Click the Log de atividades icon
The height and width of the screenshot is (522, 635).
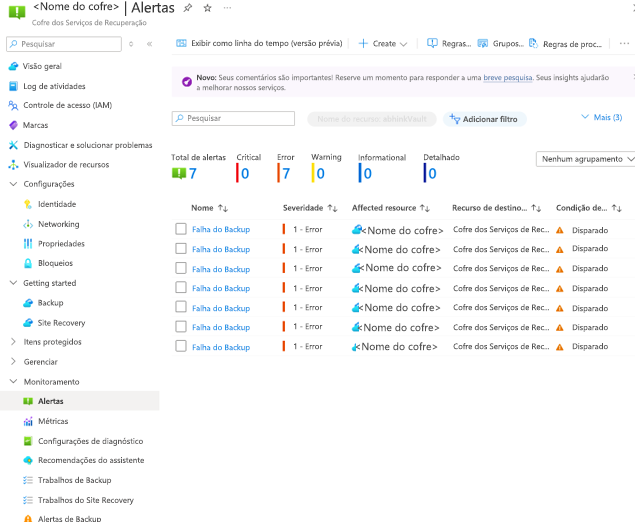tap(13, 86)
